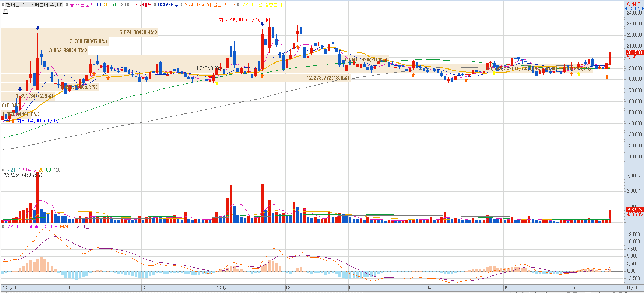Click the square marker before 거래량
The height and width of the screenshot is (293, 644).
click(3, 170)
